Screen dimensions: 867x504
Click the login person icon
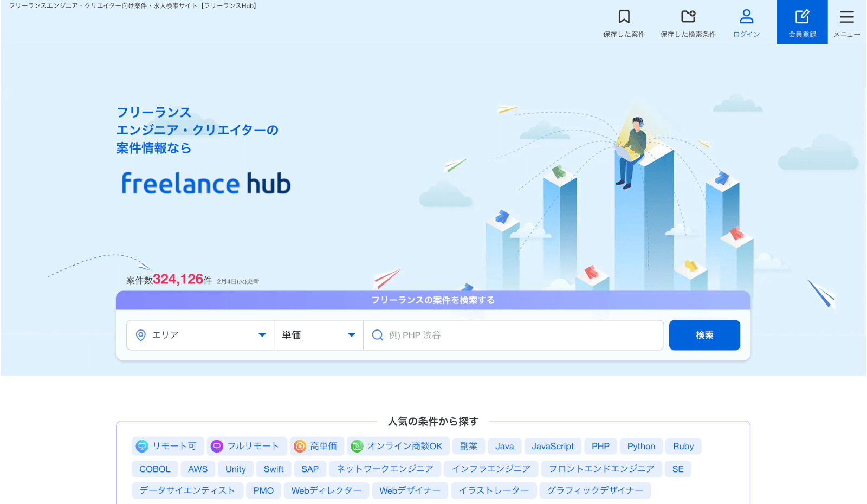click(x=746, y=17)
